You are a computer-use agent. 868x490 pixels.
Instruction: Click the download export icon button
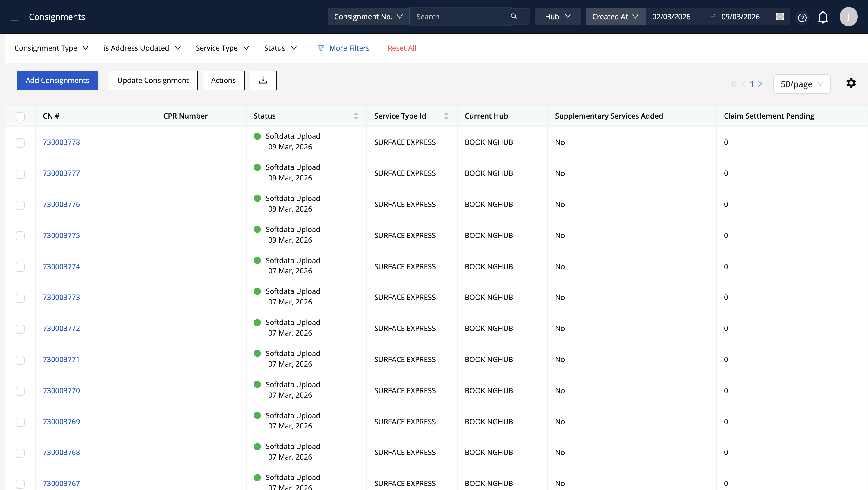pyautogui.click(x=263, y=80)
